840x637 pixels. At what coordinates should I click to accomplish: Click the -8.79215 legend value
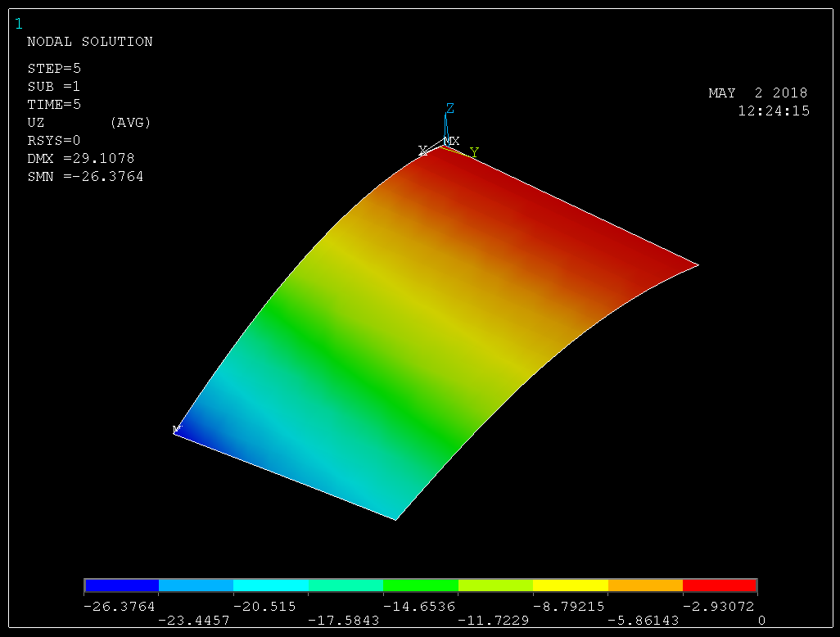(x=568, y=607)
